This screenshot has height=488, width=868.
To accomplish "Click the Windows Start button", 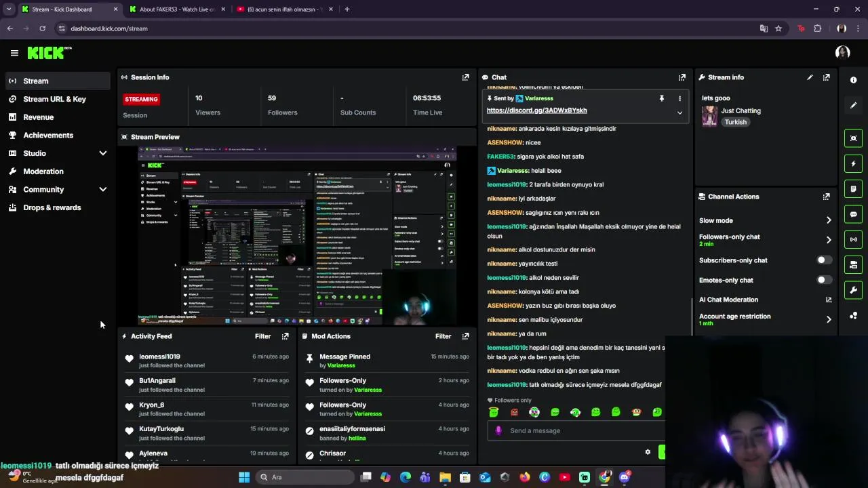I will point(244,477).
